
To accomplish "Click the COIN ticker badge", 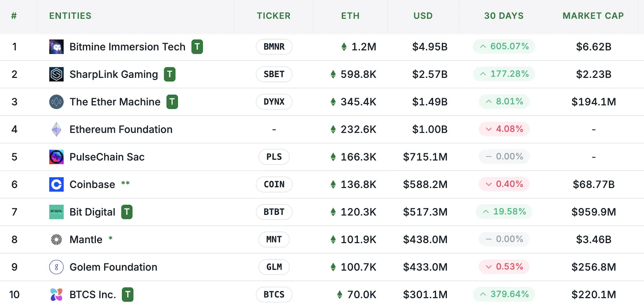I will 274,184.
